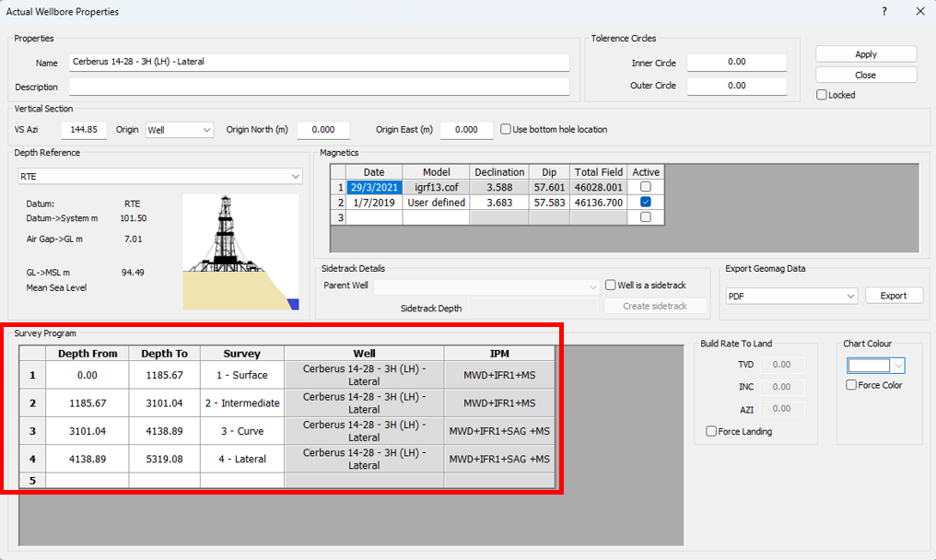The image size is (936, 560).
Task: Click the help question mark icon
Action: click(884, 12)
